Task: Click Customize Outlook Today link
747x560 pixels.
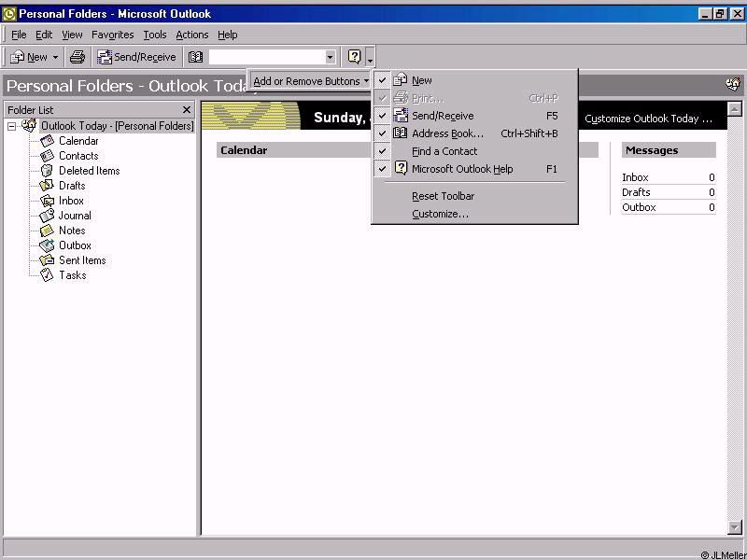Action: 648,119
